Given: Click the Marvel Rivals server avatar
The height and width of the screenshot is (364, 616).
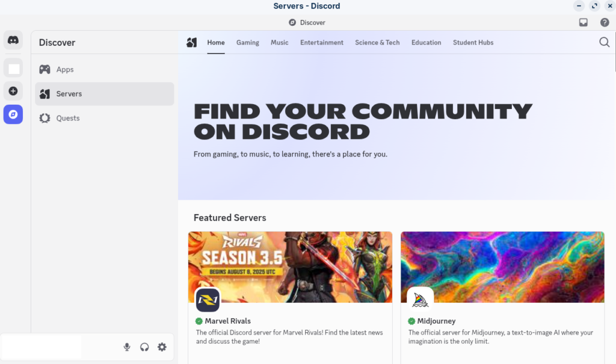Looking at the screenshot, I should (x=208, y=300).
